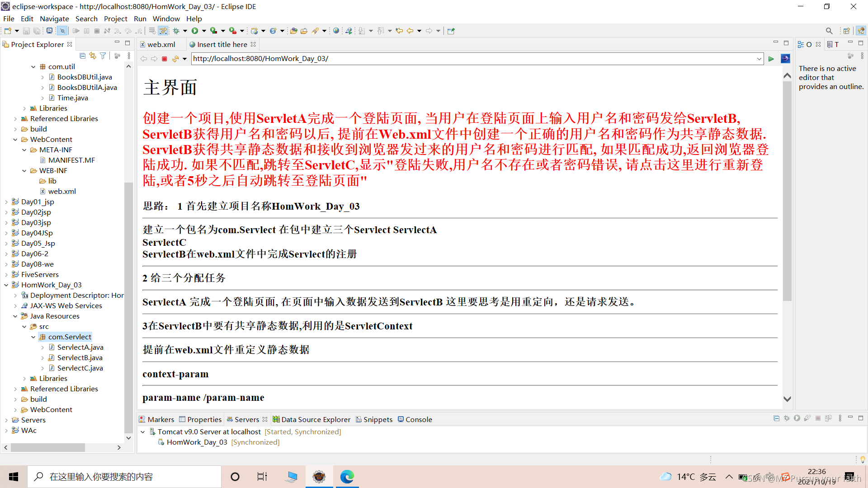Click the Windows taskbar search box
The width and height of the screenshot is (868, 488).
click(x=124, y=477)
